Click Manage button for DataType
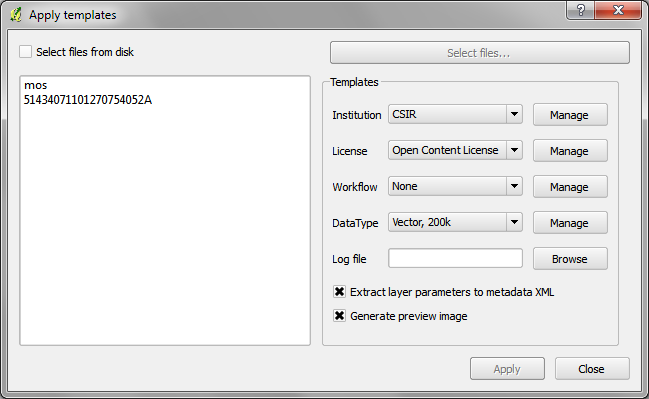 click(570, 223)
